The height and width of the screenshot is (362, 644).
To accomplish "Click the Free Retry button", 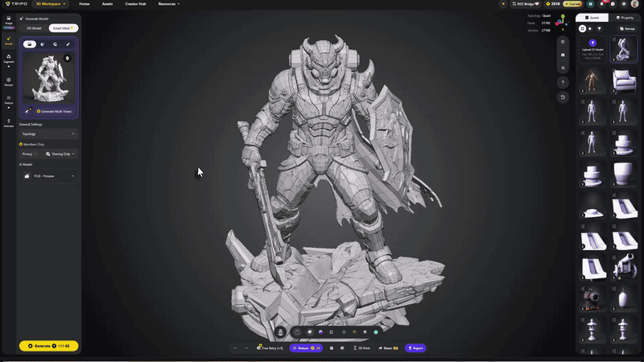I will click(x=270, y=348).
